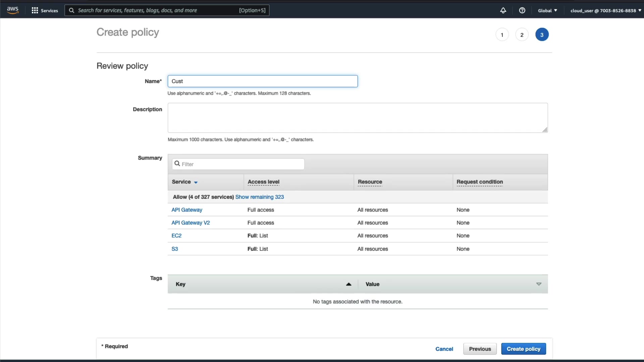Open the API Gateway V2 service link
Screen dimensions: 644x362
click(x=191, y=223)
